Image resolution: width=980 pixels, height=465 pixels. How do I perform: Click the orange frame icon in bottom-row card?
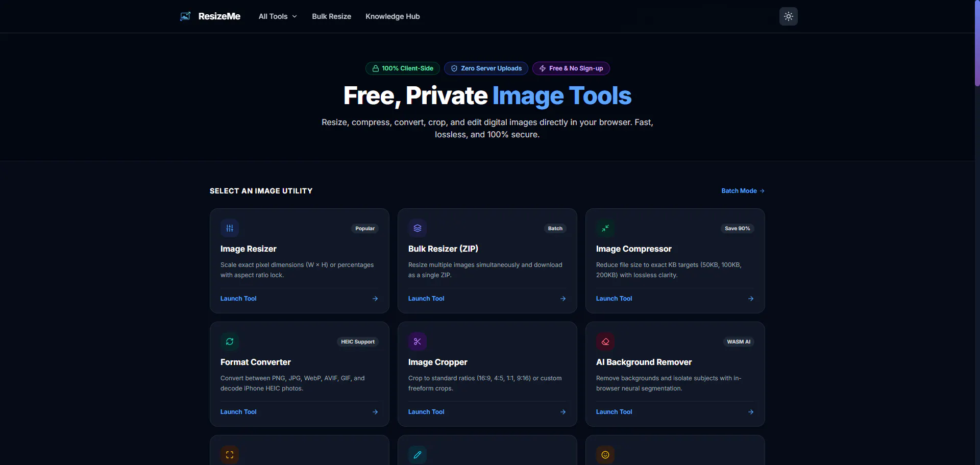click(230, 455)
